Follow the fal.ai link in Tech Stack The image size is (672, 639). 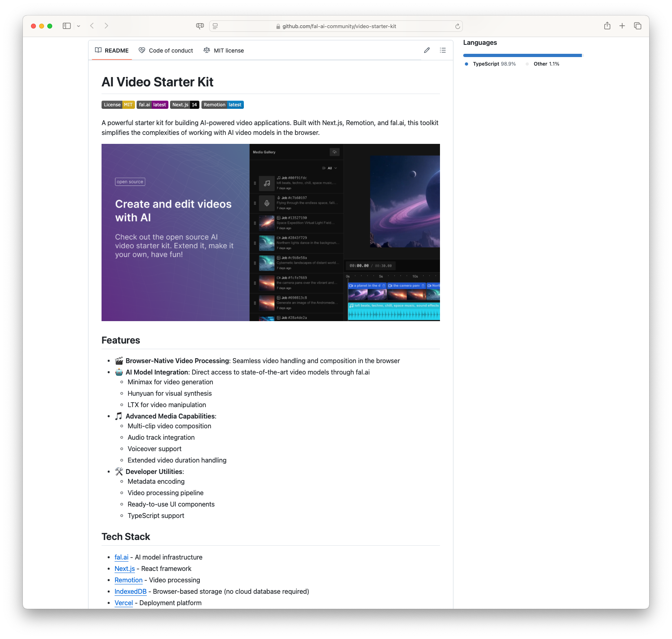click(121, 557)
